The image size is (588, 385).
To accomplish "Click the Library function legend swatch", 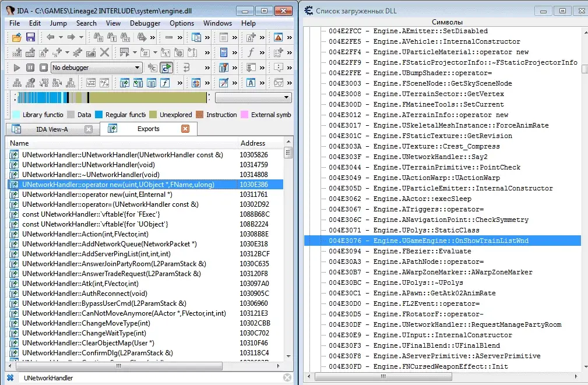I will point(16,115).
